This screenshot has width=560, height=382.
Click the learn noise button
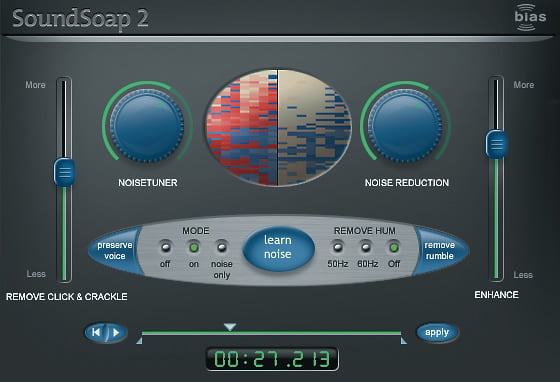pos(278,247)
